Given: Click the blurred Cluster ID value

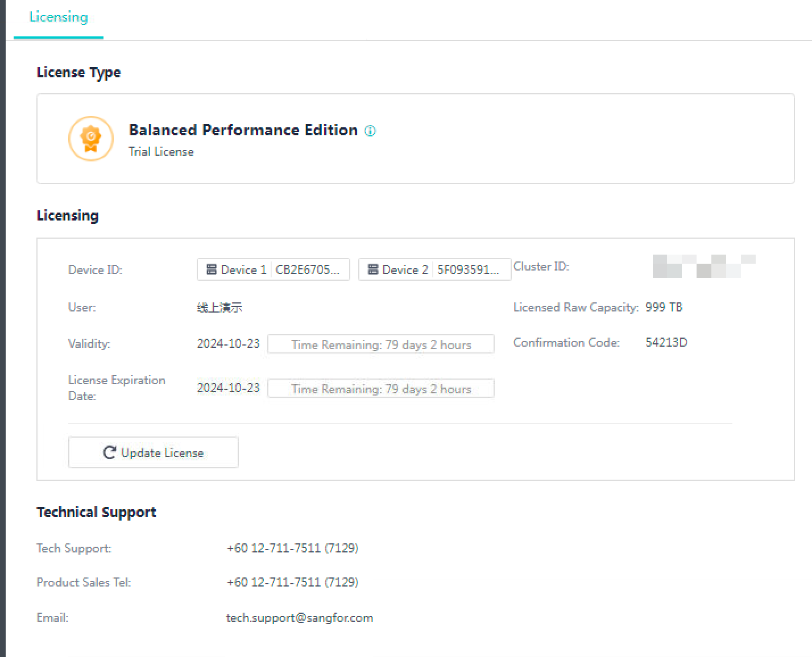Looking at the screenshot, I should click(x=704, y=267).
